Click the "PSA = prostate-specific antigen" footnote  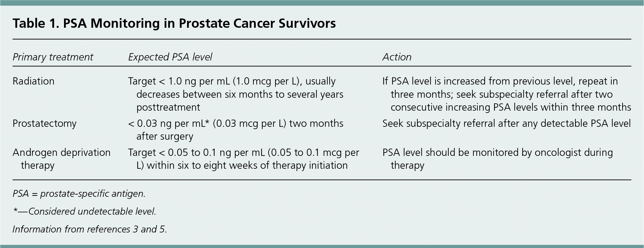[79, 194]
